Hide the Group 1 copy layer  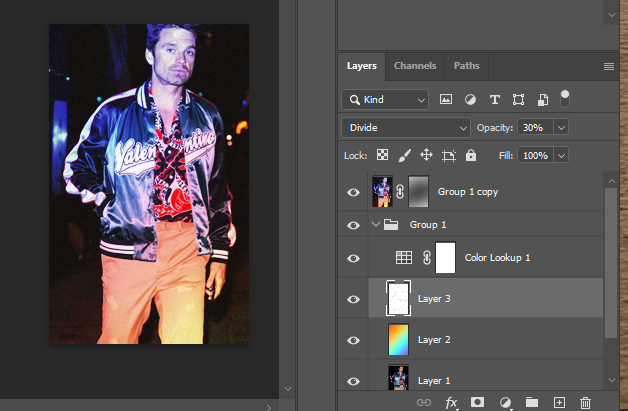(353, 192)
